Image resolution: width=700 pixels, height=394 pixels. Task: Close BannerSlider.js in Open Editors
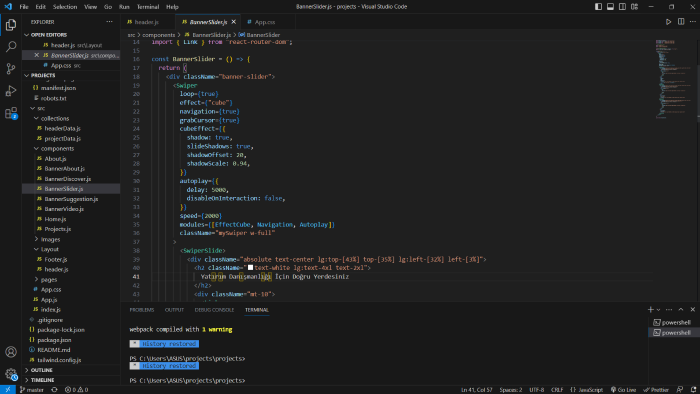click(x=37, y=55)
